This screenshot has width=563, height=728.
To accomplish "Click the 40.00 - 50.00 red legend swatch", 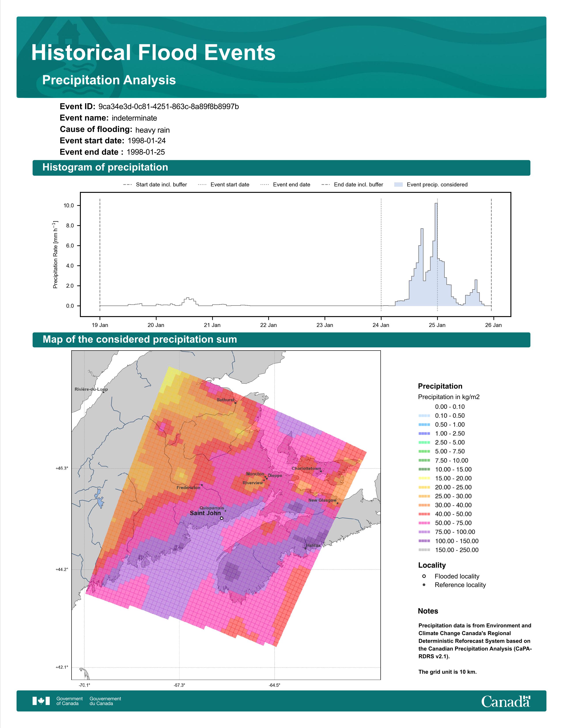I will [424, 514].
